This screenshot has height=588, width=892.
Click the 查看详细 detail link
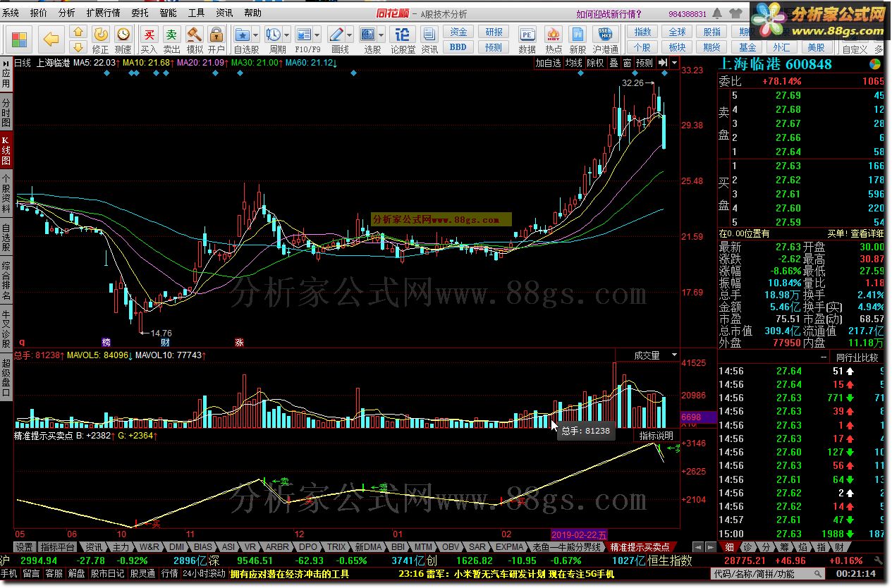tap(867, 233)
